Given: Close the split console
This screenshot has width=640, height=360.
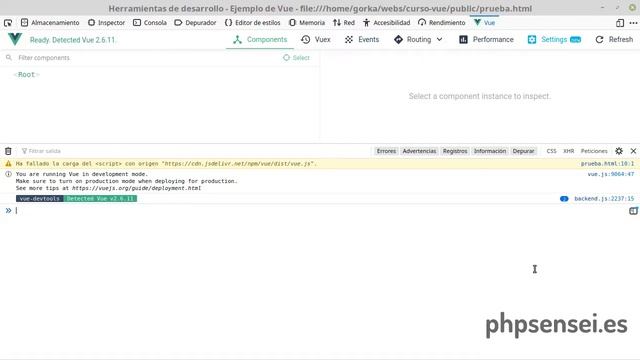Looking at the screenshot, I should click(x=633, y=151).
